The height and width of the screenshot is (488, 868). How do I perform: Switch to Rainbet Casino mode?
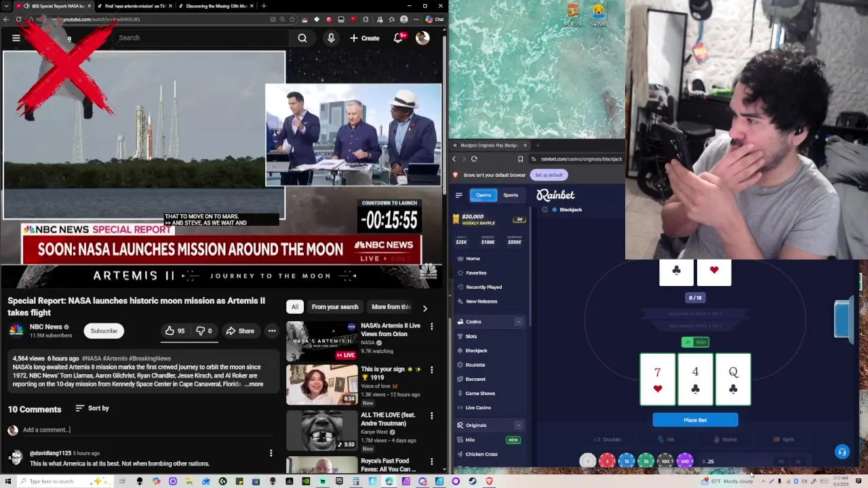coord(484,195)
